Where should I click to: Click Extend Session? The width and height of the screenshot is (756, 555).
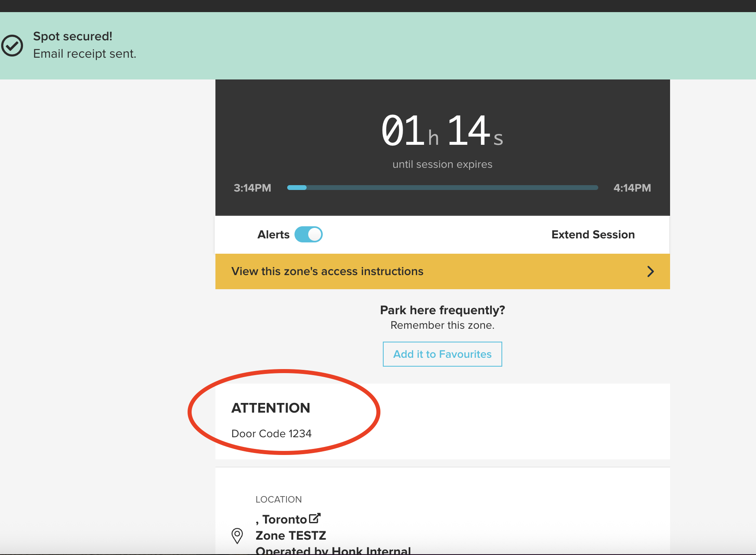[593, 234]
